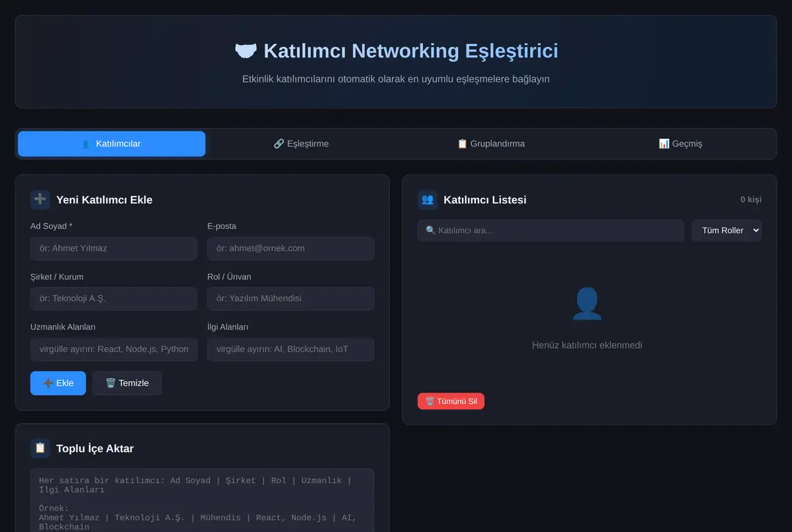Viewport: 792px width, 532px height.
Task: Select the Rol / Ünvan field
Action: 290,298
